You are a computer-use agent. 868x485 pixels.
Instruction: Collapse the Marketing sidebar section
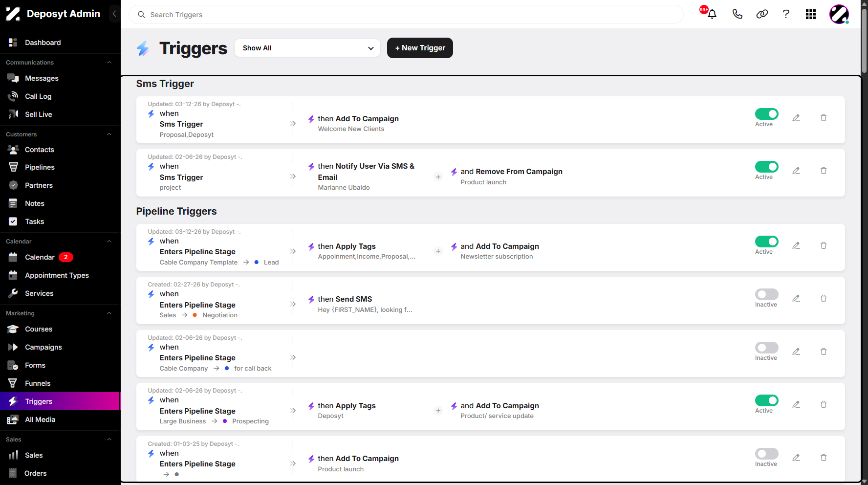[x=109, y=313]
